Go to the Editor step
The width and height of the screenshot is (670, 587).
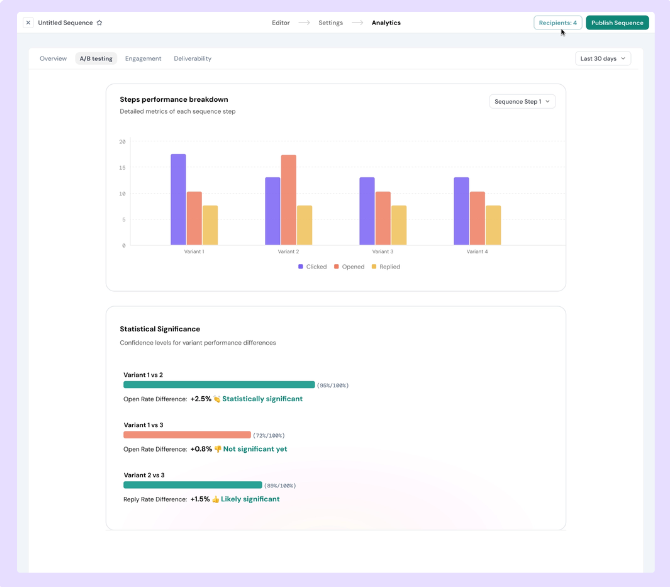pyautogui.click(x=281, y=23)
